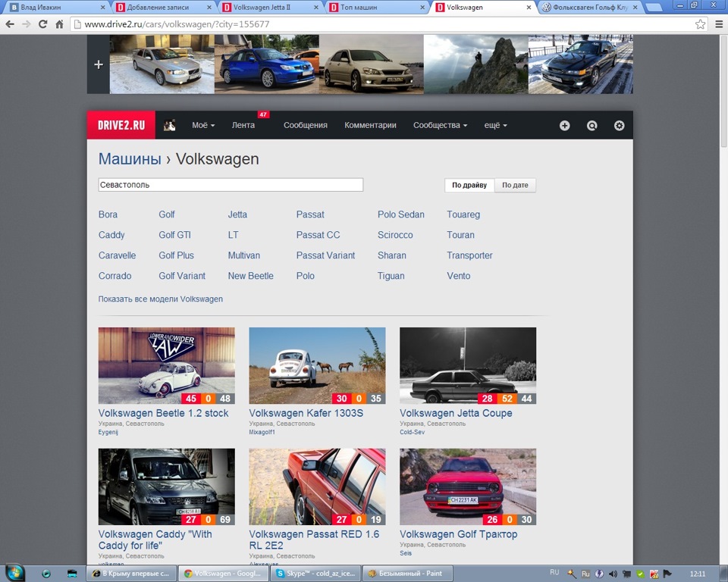Close the active Volkswagen tab
This screenshot has width=728, height=582.
click(529, 8)
